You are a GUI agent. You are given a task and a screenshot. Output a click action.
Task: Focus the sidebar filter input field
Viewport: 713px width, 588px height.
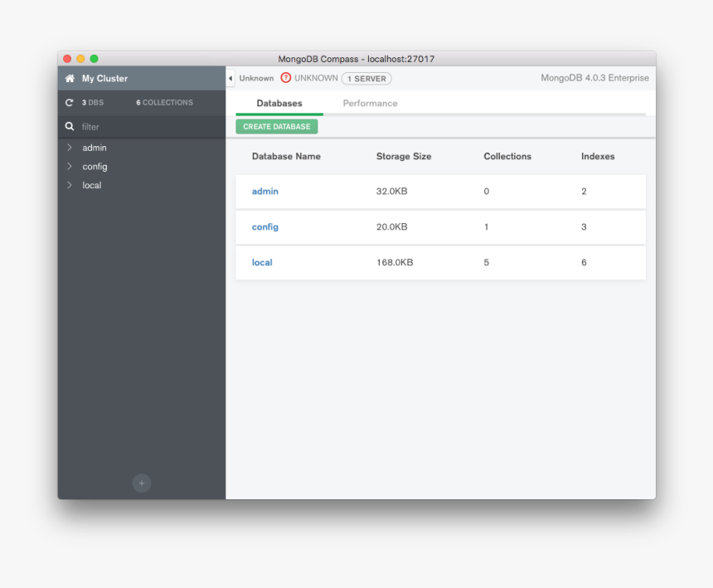pos(149,127)
